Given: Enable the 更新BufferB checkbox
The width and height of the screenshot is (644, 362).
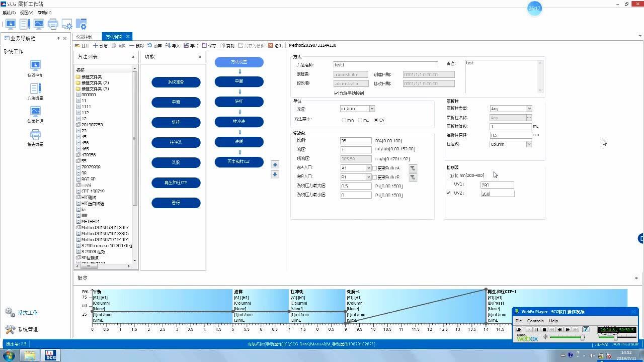Looking at the screenshot, I should point(374,177).
